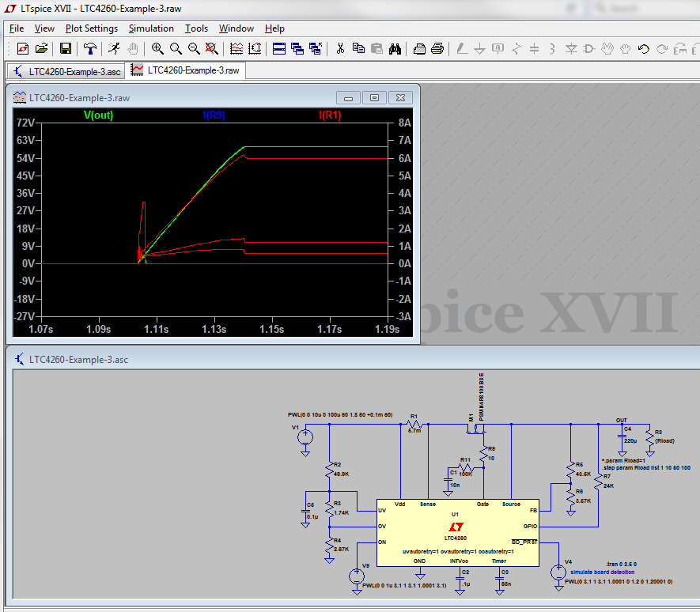Select the Draw Wire pencil tool
Screen dimensions: 700x612
pyautogui.click(x=462, y=48)
